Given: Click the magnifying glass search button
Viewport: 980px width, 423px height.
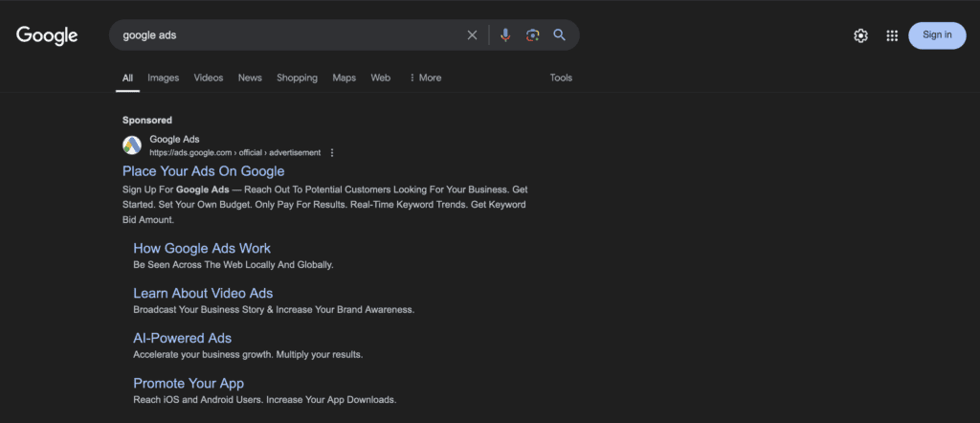Looking at the screenshot, I should coord(560,35).
